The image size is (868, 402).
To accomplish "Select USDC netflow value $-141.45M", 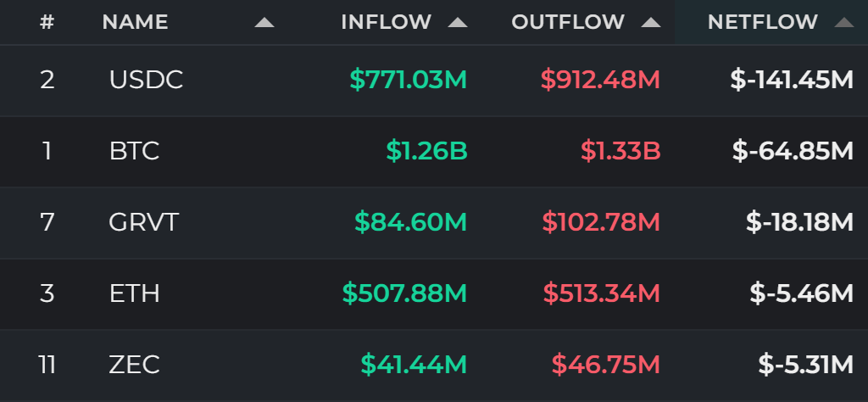I will [792, 81].
